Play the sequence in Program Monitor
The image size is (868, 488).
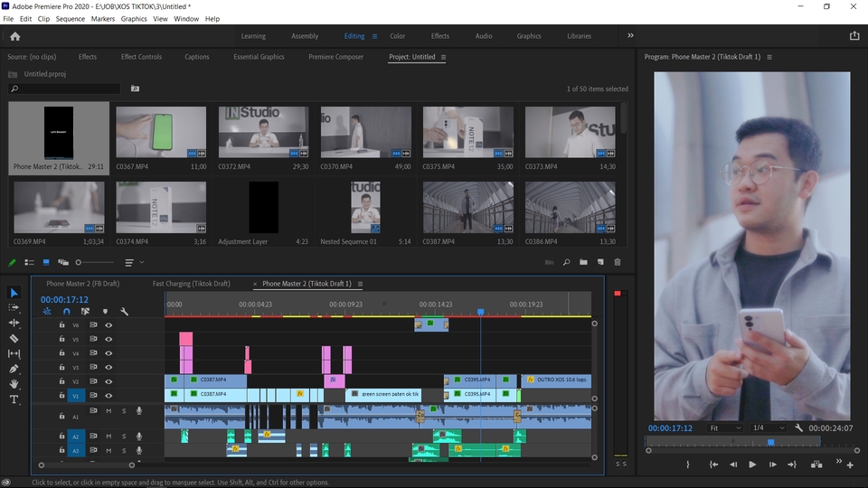[751, 465]
